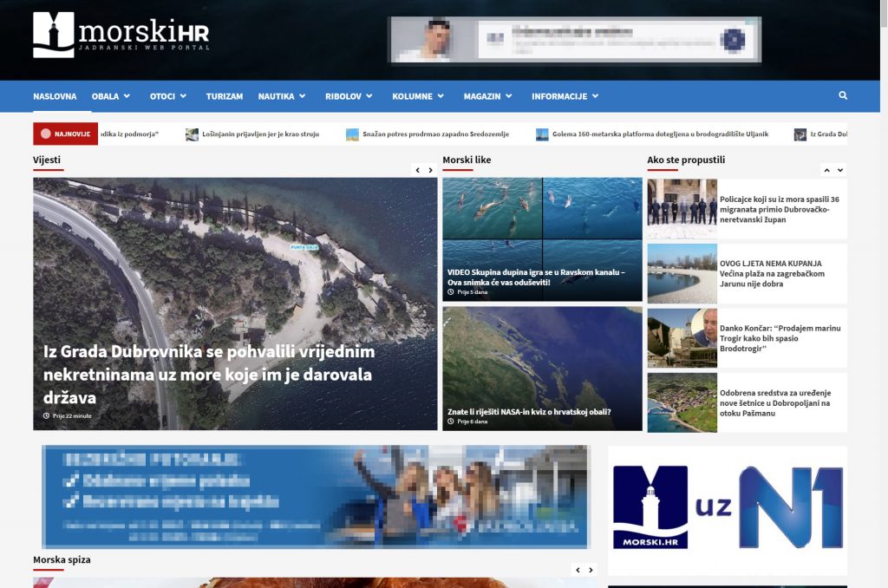Open the Informacije dropdown menu
888x588 pixels.
point(565,96)
